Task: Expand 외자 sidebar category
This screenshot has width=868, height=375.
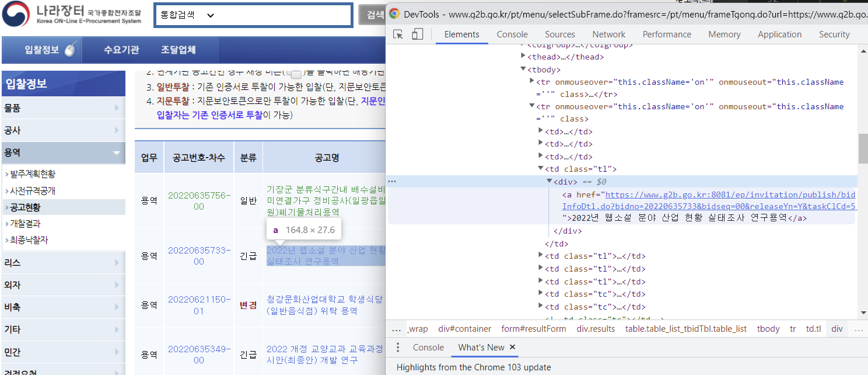Action: [63, 285]
